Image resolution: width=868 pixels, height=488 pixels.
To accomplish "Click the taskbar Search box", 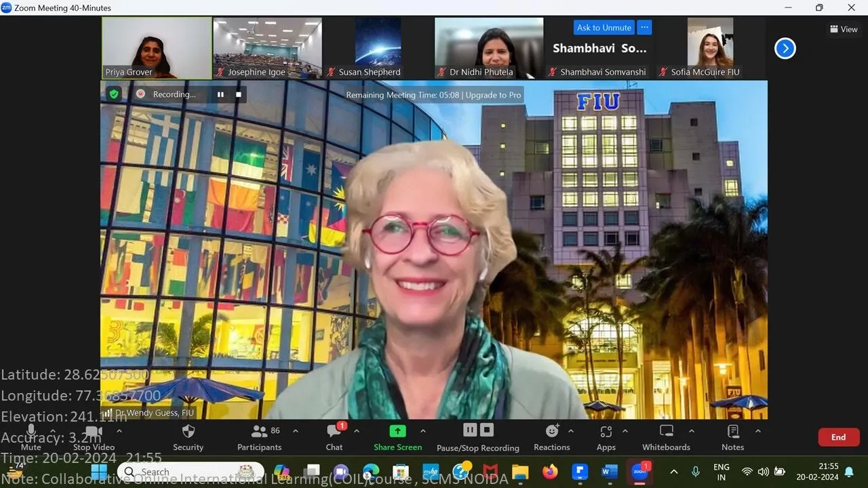I will (x=191, y=471).
